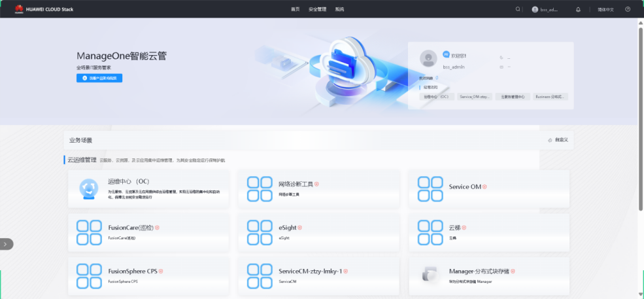Select the 系统 menu item
Image resolution: width=644 pixels, height=299 pixels.
(x=339, y=9)
